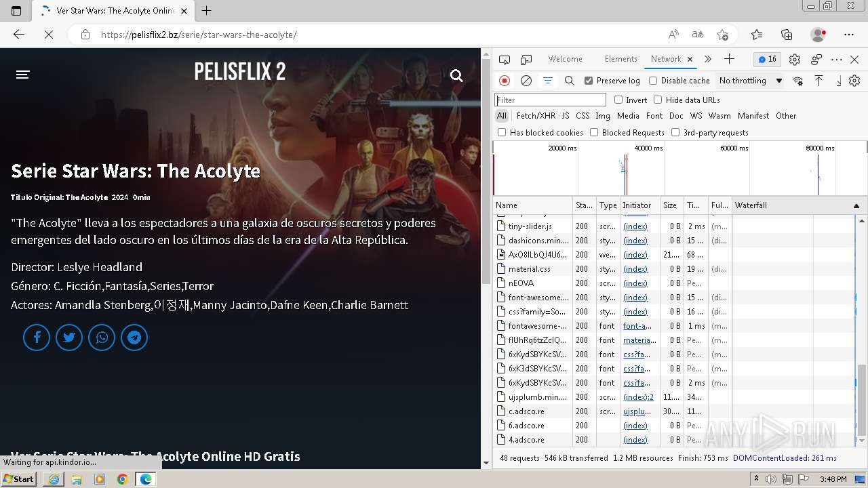Open initiator link for ujsplumb.min row
The image size is (868, 488).
639,397
